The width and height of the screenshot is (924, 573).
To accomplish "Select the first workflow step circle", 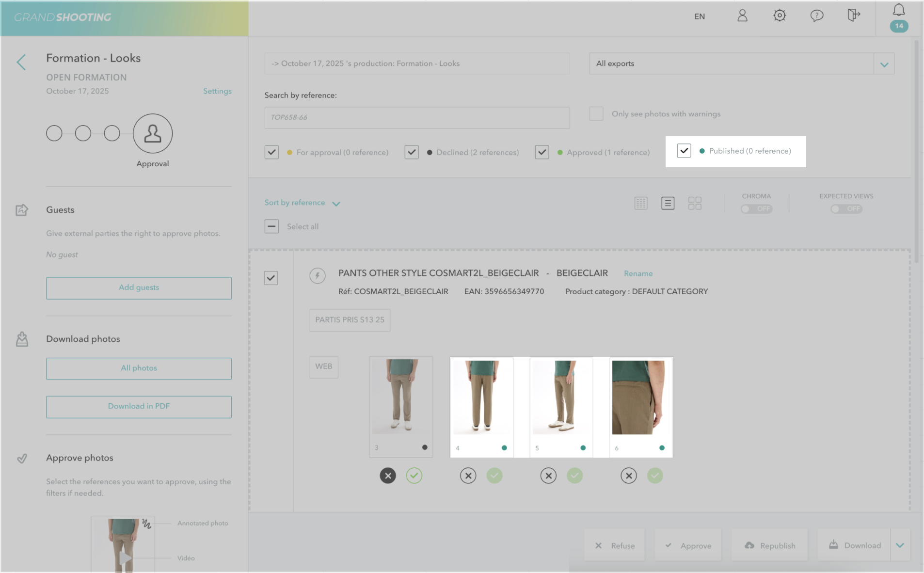I will tap(54, 133).
